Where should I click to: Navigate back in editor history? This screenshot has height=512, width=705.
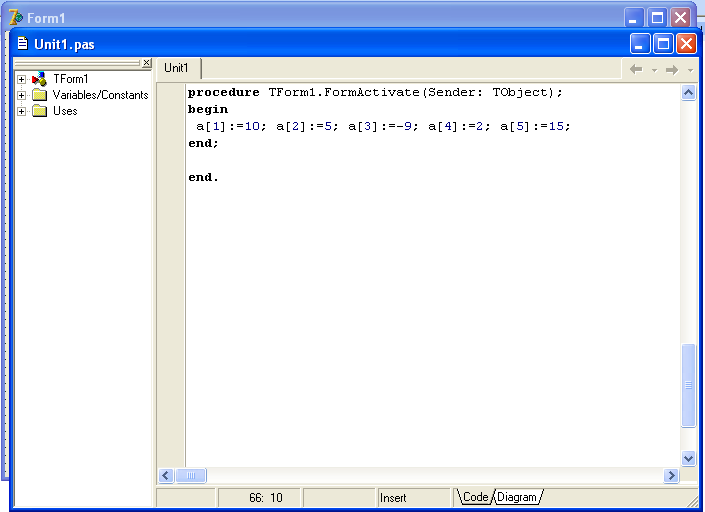tap(636, 70)
